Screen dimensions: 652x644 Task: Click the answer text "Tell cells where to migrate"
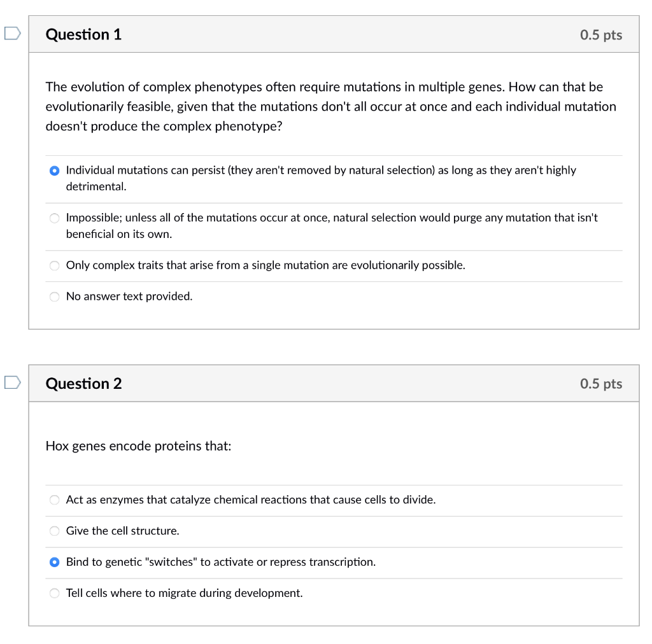tap(184, 593)
